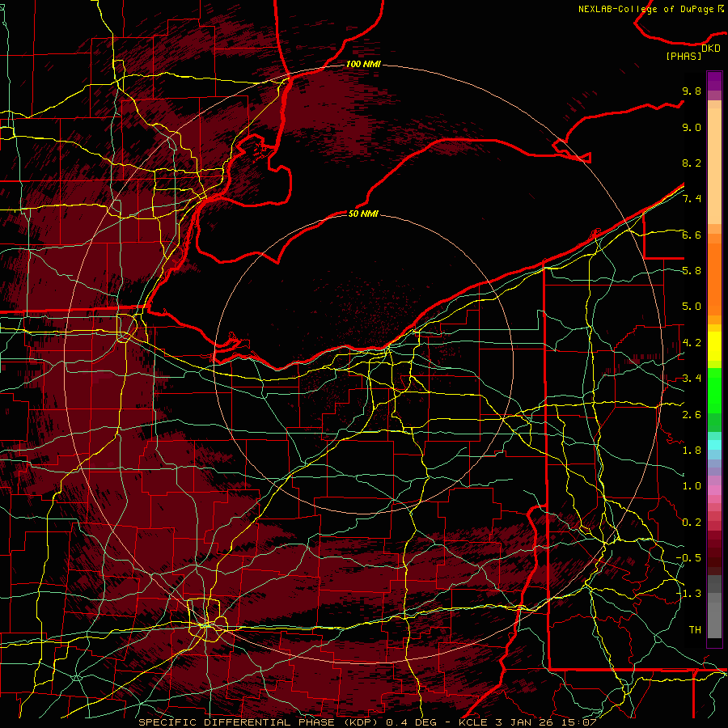Click the "2.6" color scale value
Screen dimensions: 728x728
[692, 414]
